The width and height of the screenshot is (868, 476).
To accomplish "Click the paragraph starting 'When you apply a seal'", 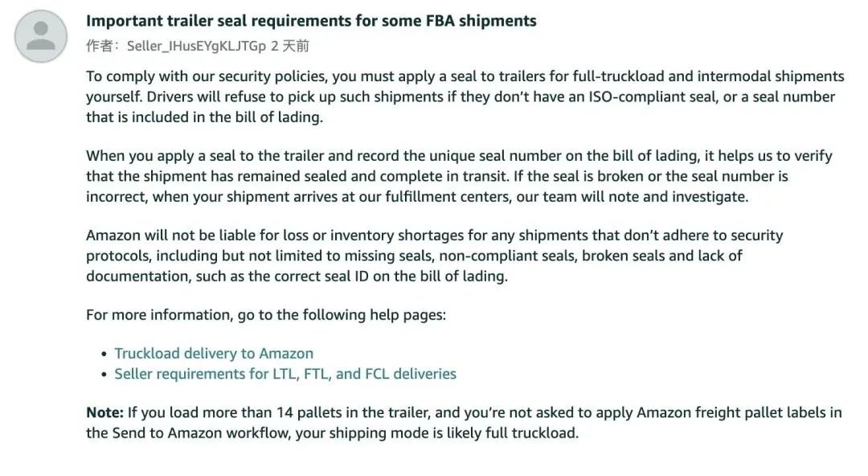I will [x=459, y=176].
